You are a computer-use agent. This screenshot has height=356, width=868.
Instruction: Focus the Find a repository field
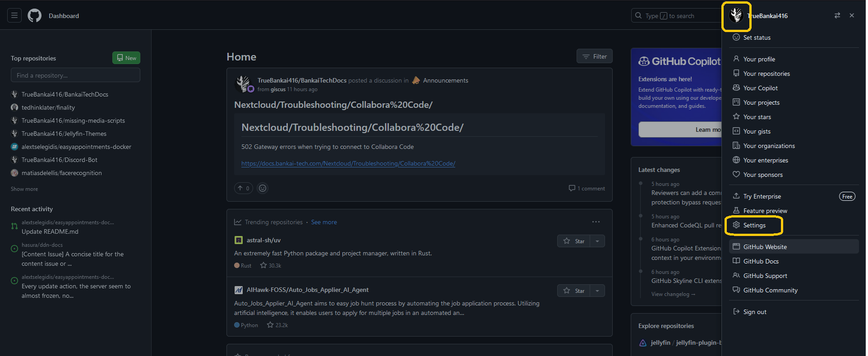point(75,75)
